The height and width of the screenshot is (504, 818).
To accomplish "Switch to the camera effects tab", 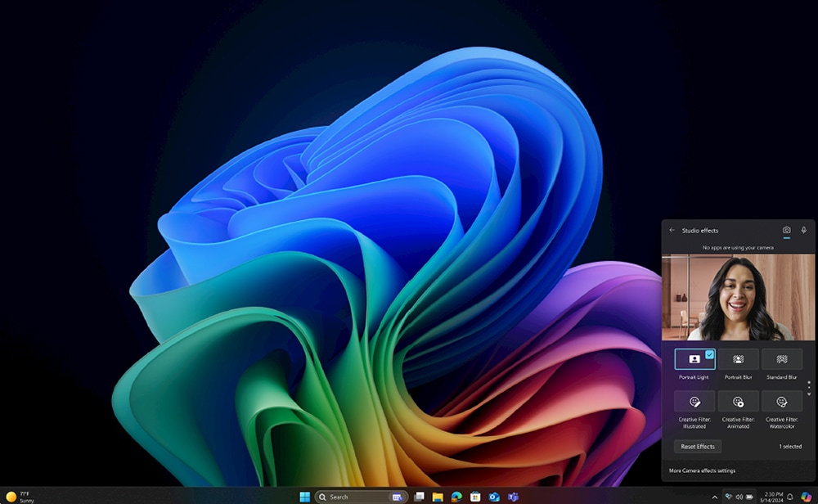I will click(x=787, y=230).
